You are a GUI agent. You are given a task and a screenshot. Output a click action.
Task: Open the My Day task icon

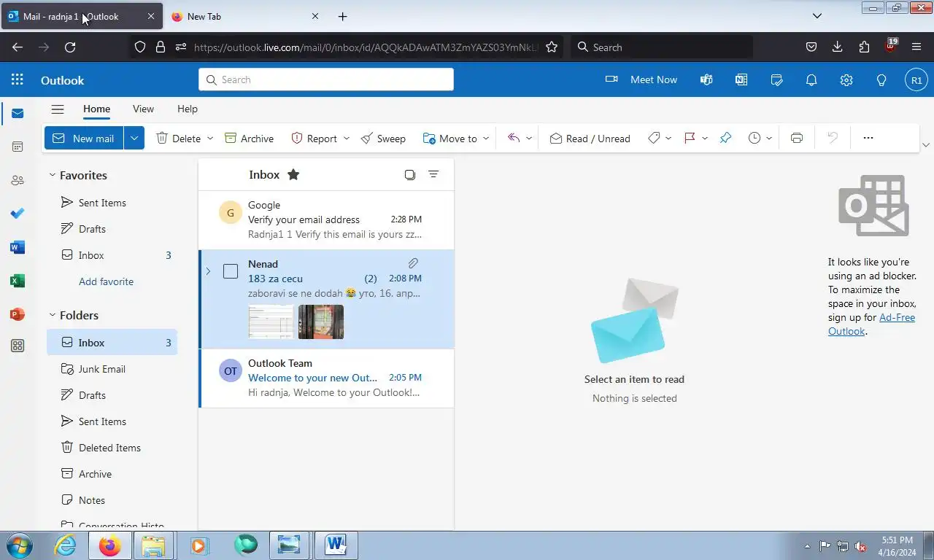(x=776, y=79)
